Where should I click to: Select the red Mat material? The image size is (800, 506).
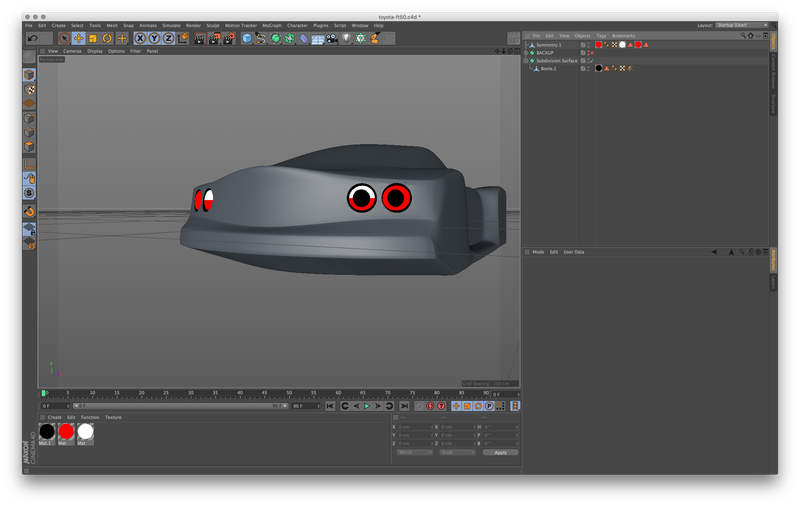[66, 432]
